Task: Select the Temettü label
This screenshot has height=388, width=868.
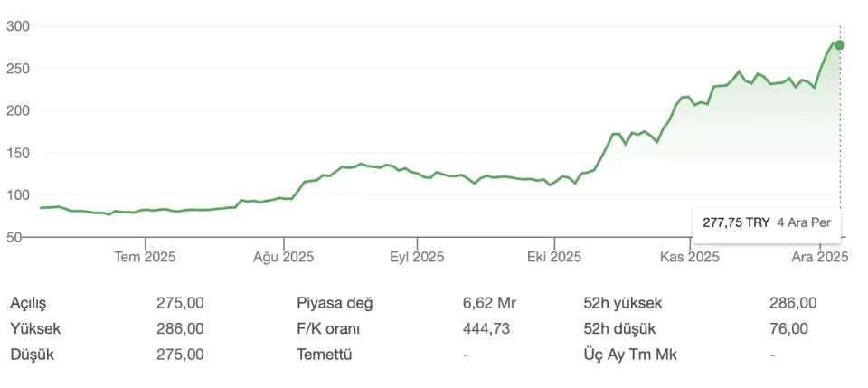Action: tap(324, 354)
